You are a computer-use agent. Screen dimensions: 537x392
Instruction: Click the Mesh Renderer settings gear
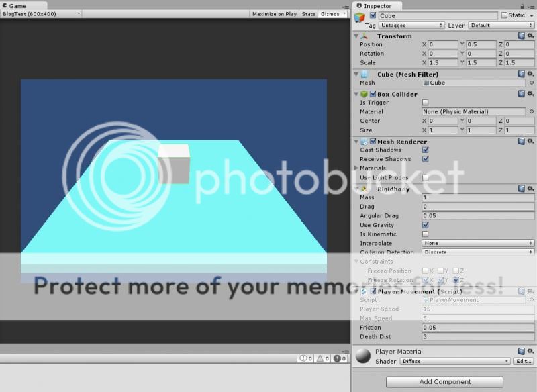tap(530, 141)
